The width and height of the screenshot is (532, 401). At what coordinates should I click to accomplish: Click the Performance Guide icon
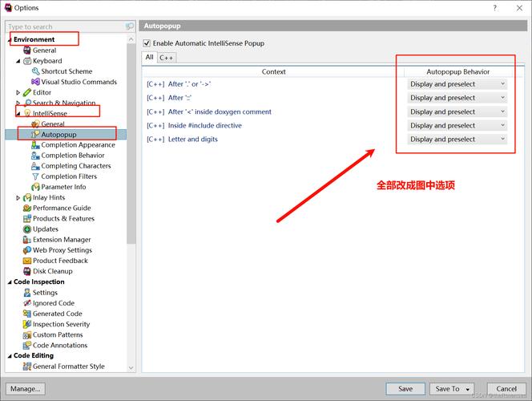pyautogui.click(x=27, y=209)
